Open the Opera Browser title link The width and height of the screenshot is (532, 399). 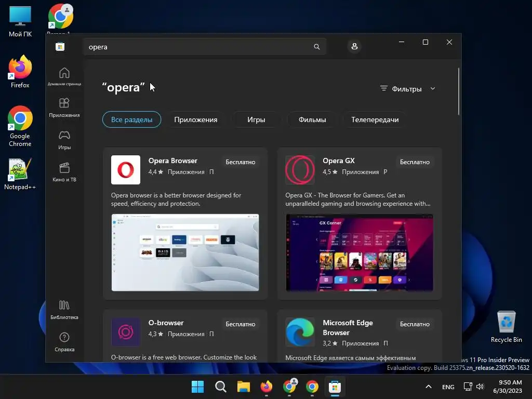(172, 161)
